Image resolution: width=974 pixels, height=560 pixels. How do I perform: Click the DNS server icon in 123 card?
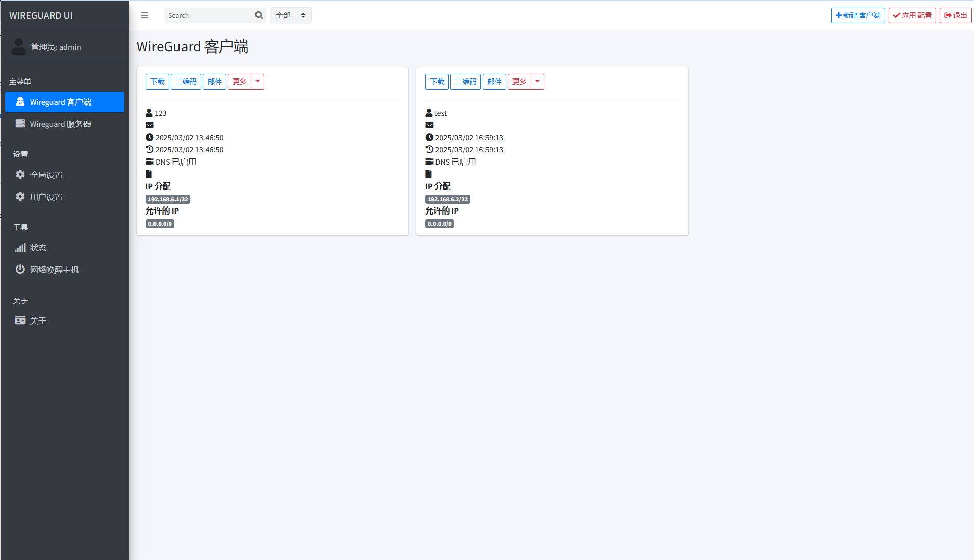click(x=150, y=162)
